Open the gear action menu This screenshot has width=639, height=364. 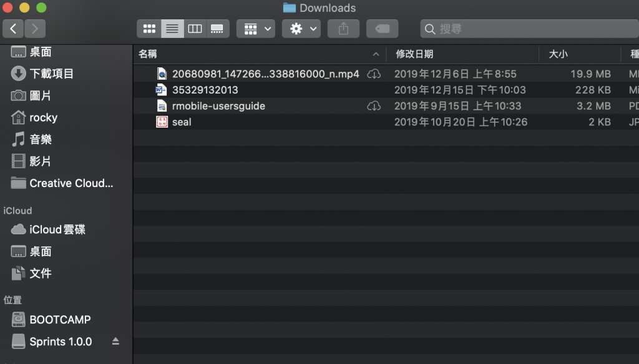301,29
